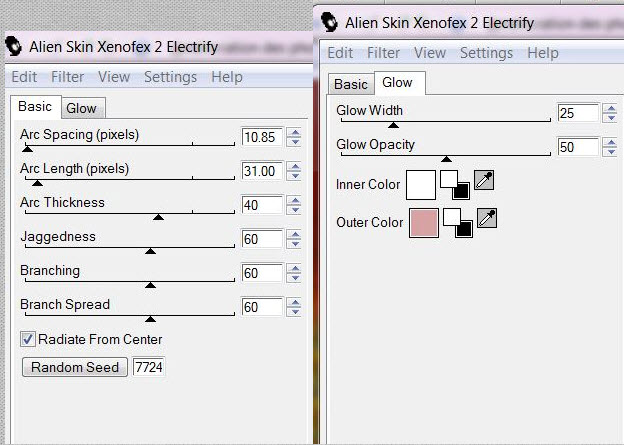Click the white Inner Color swatch

point(421,185)
